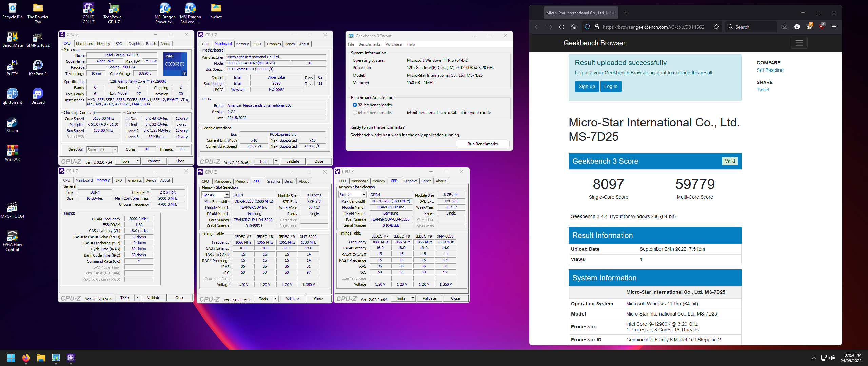
Task: Click Windows Start button on taskbar
Action: 11,358
